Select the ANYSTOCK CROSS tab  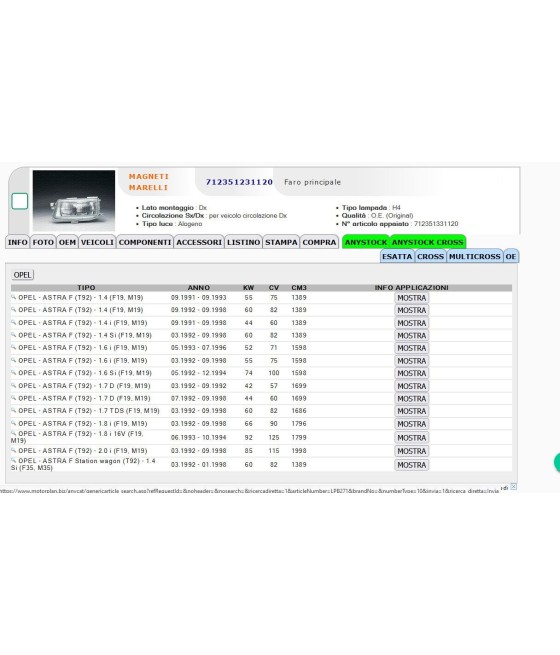click(427, 242)
